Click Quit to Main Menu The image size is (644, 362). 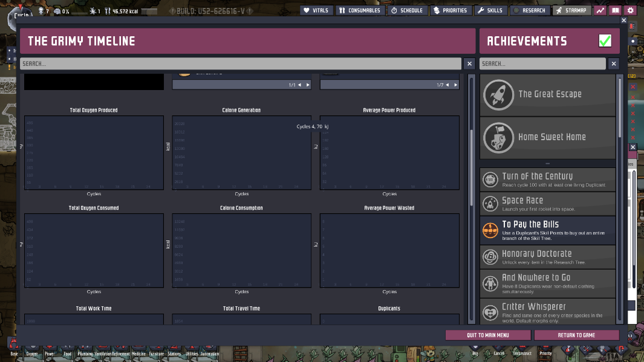(x=487, y=335)
